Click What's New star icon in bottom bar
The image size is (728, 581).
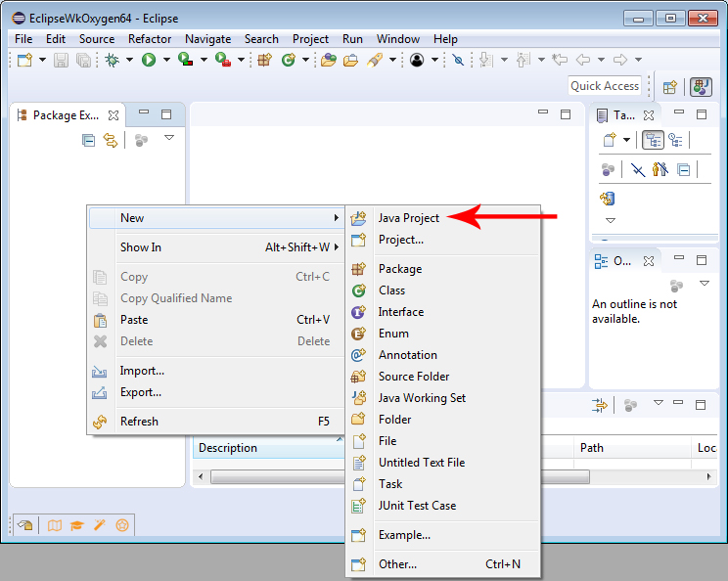(x=122, y=525)
